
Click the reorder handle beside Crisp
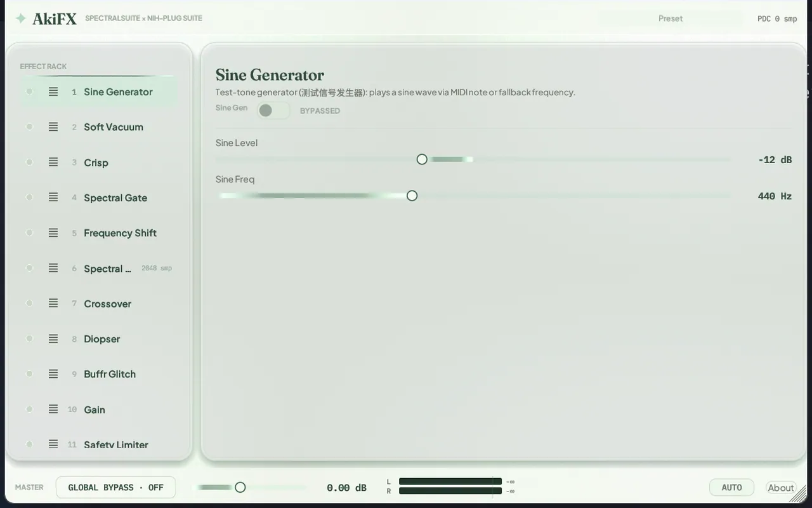pyautogui.click(x=53, y=163)
